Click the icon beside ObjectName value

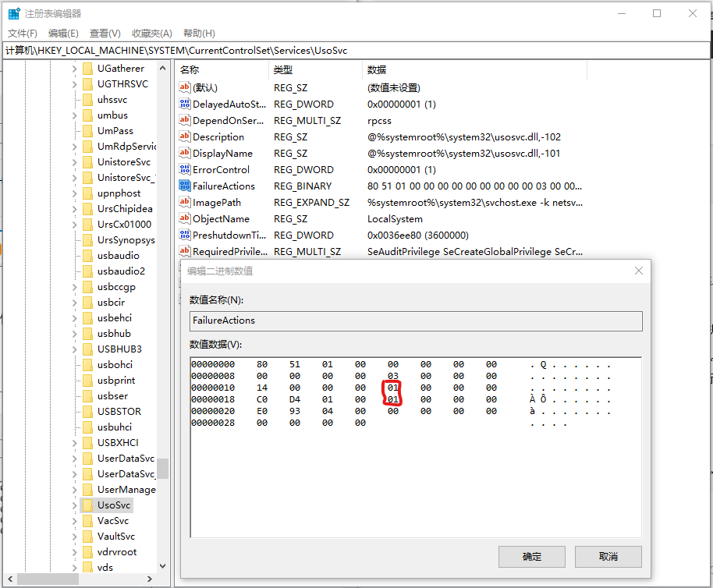tap(185, 218)
